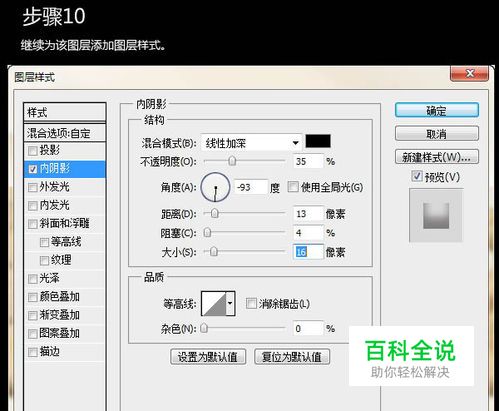
Task: Open the 图案叠加 settings row
Action: [65, 333]
